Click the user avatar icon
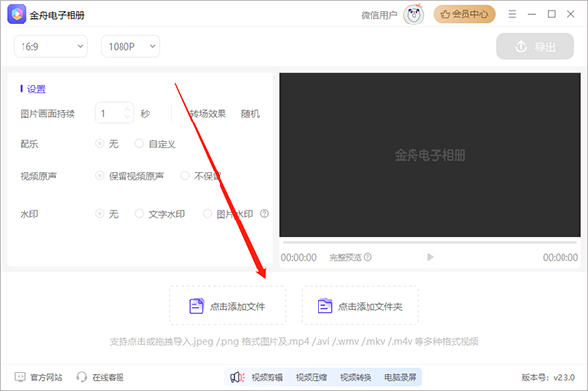Viewport: 588px width, 391px height. coord(414,15)
